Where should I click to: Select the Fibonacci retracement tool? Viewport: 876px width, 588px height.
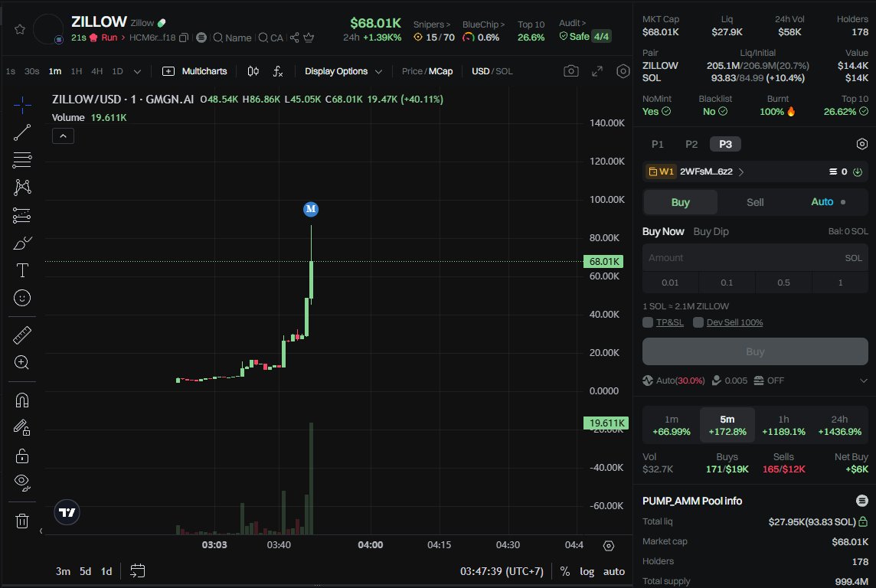pyautogui.click(x=22, y=160)
